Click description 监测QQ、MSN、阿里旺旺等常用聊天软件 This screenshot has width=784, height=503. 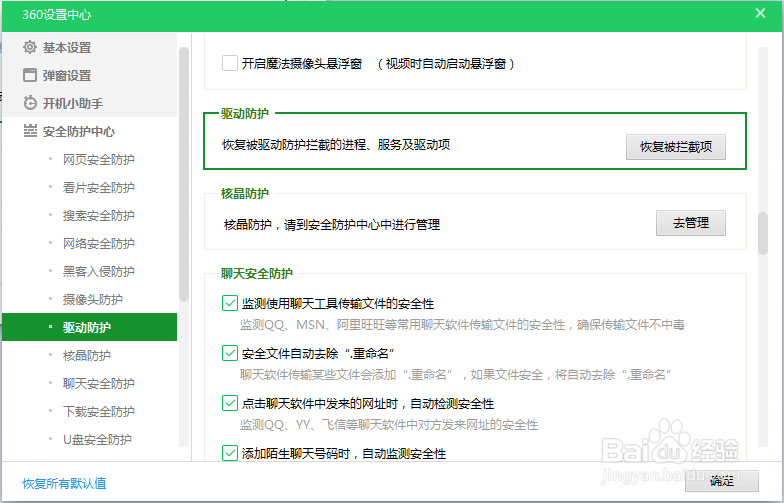click(x=462, y=325)
